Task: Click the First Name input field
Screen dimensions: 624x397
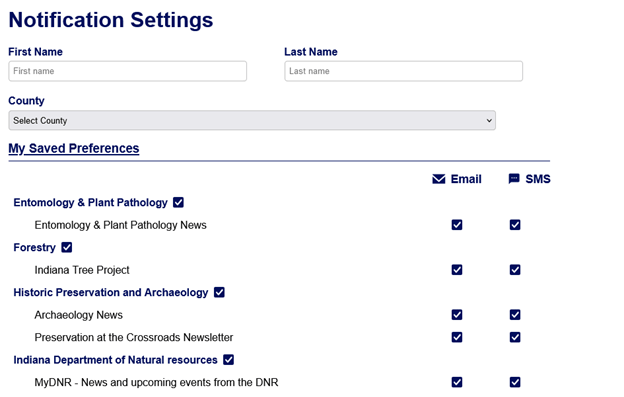Action: (x=127, y=71)
